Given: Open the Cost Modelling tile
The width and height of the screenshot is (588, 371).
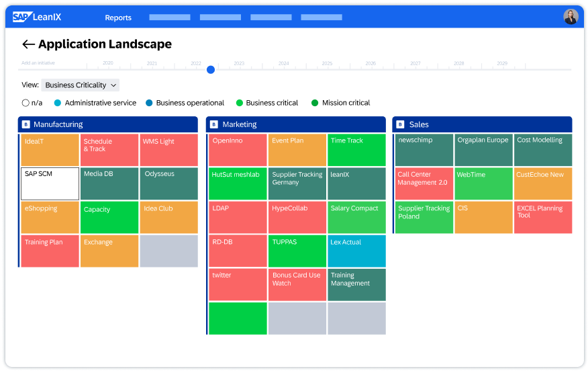Looking at the screenshot, I should coord(543,150).
